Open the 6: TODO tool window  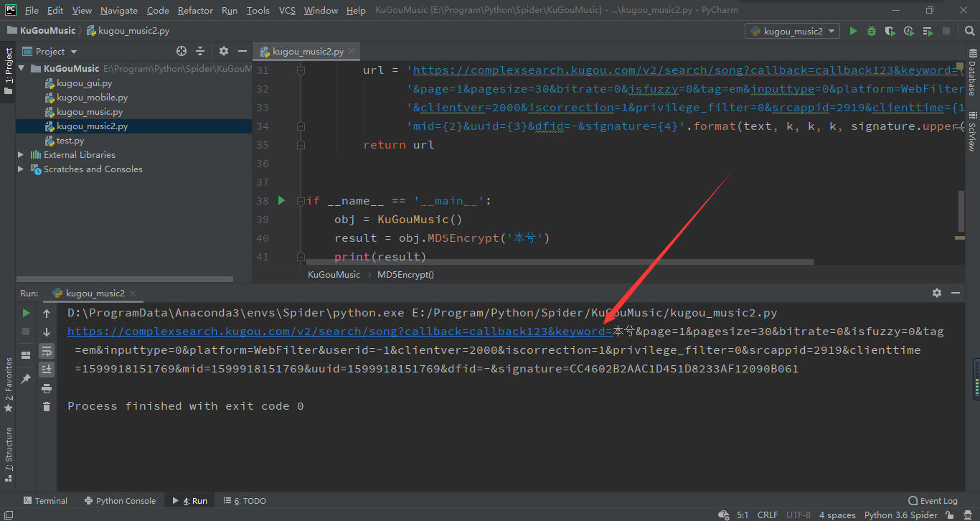(x=245, y=501)
